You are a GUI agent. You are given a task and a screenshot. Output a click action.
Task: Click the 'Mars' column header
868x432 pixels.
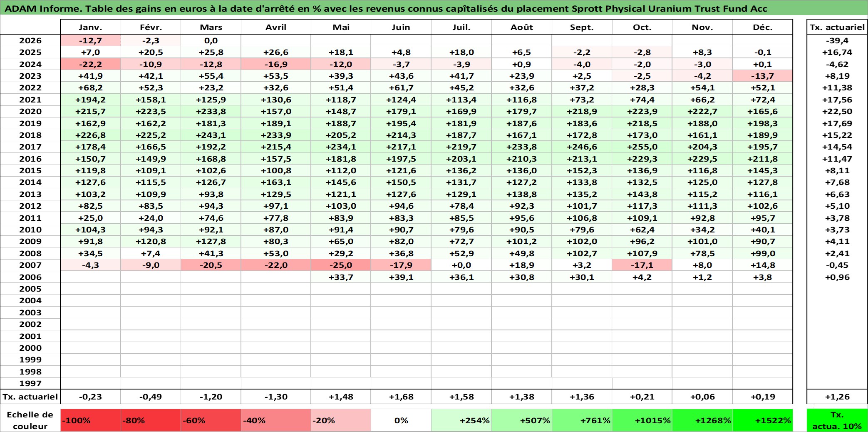pyautogui.click(x=211, y=27)
